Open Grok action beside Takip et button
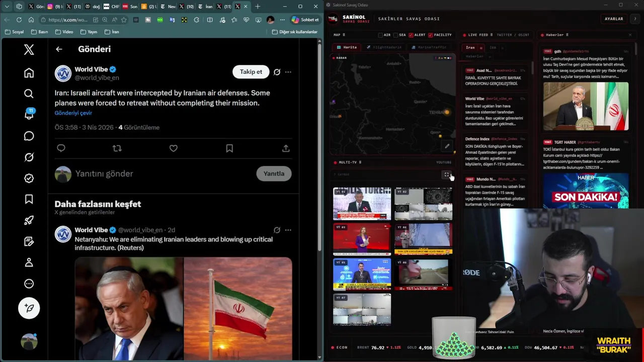The height and width of the screenshot is (362, 644). (277, 72)
